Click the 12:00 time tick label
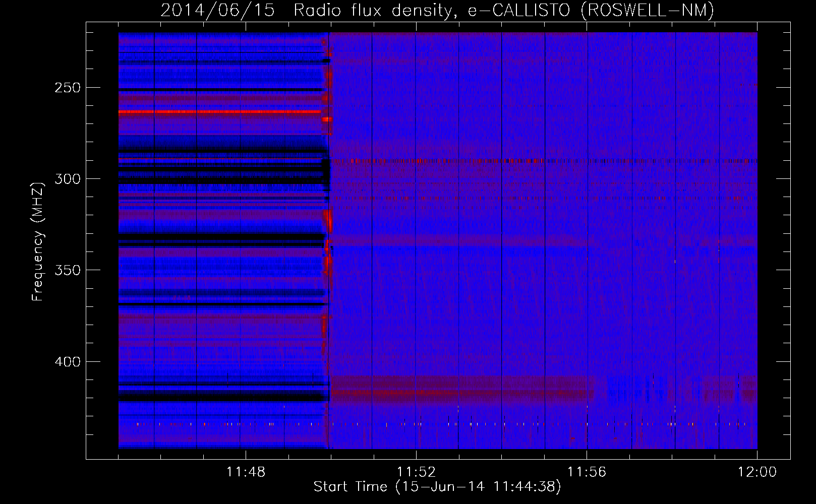This screenshot has width=816, height=504. pyautogui.click(x=757, y=472)
